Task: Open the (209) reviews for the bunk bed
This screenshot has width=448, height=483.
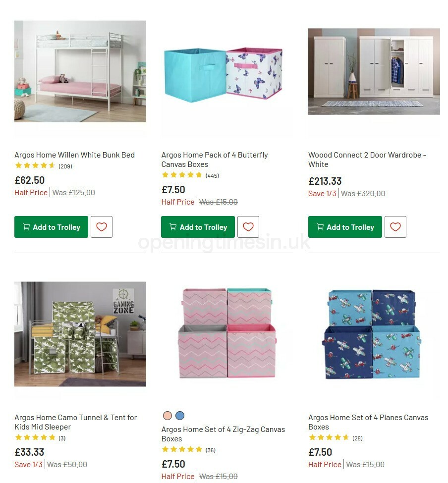Action: [65, 166]
